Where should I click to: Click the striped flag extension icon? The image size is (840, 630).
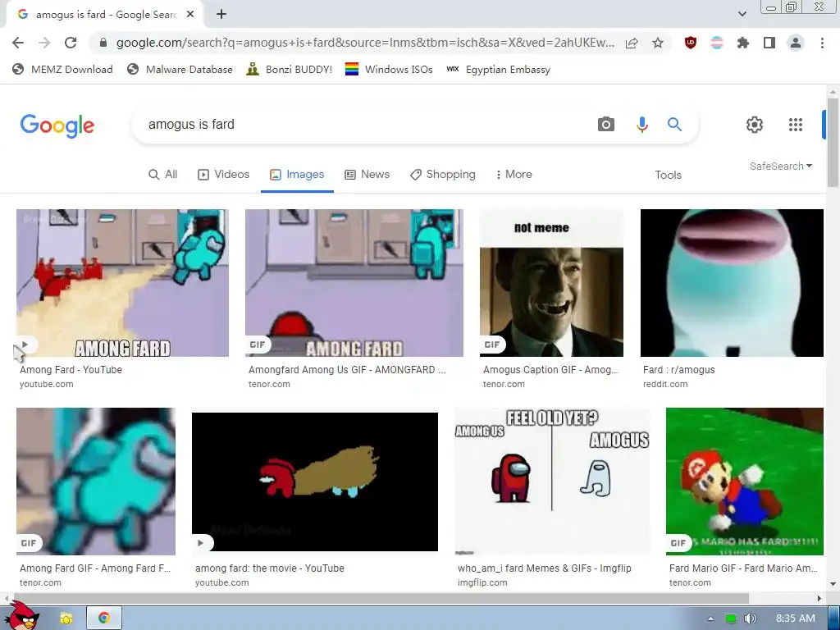pos(717,43)
